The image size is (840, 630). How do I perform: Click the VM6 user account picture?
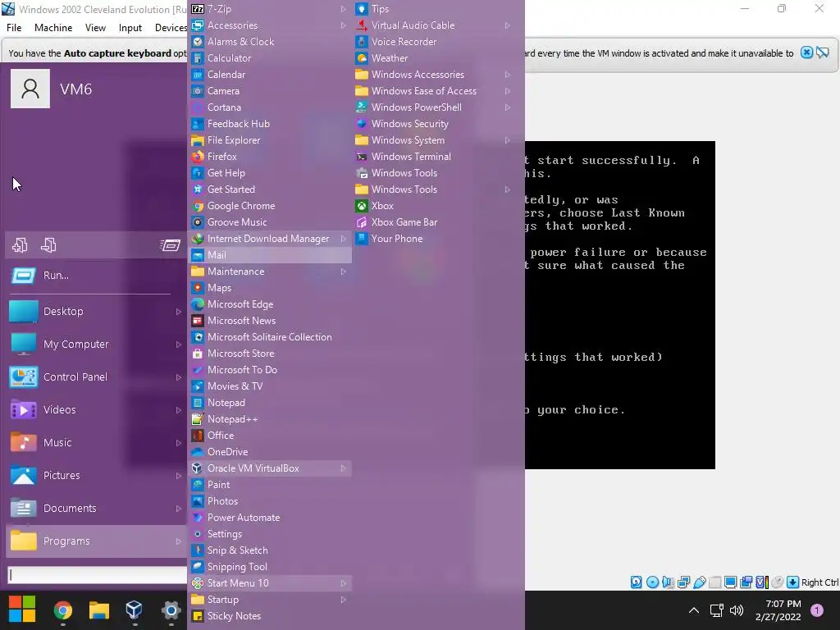pos(30,89)
